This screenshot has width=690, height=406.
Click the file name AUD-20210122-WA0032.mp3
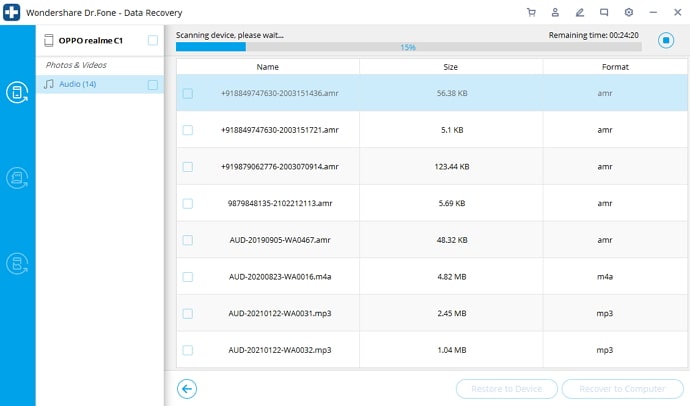tap(280, 350)
